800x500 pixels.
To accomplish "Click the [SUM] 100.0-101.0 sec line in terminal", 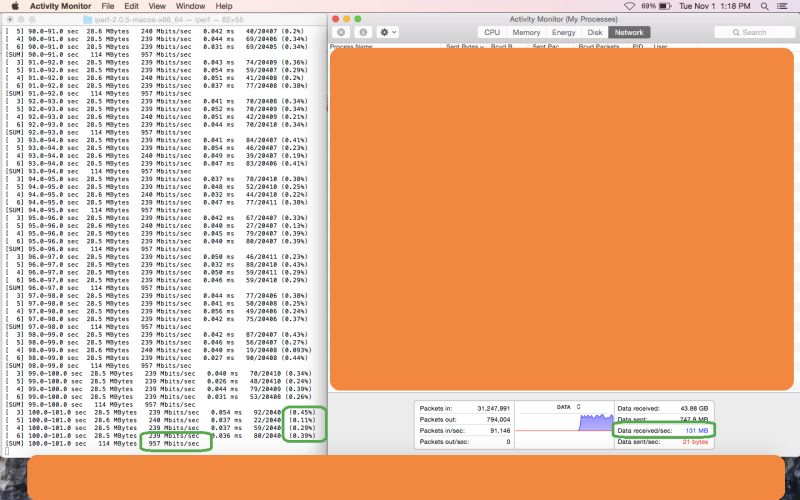I will (102, 443).
